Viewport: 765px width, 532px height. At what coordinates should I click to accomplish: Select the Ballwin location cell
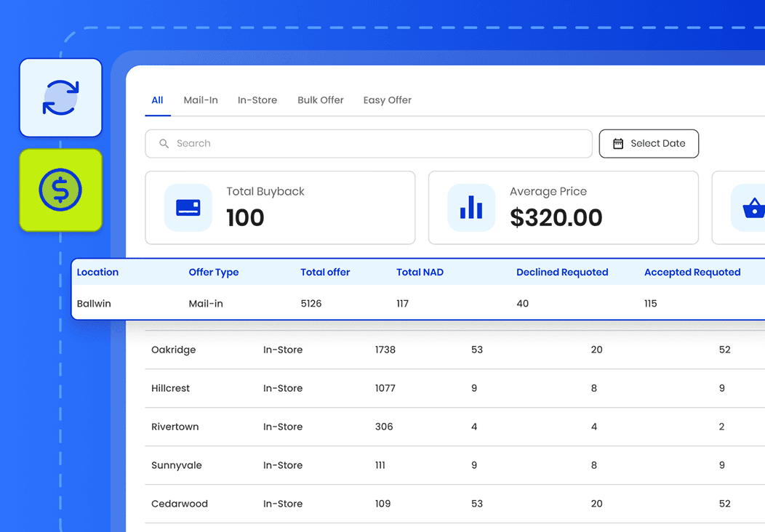(94, 303)
